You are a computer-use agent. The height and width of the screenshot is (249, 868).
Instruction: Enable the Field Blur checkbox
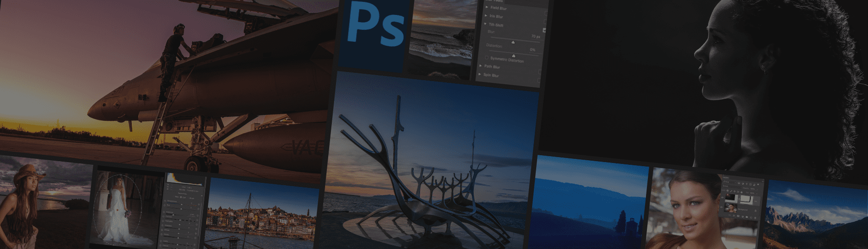coord(546,13)
